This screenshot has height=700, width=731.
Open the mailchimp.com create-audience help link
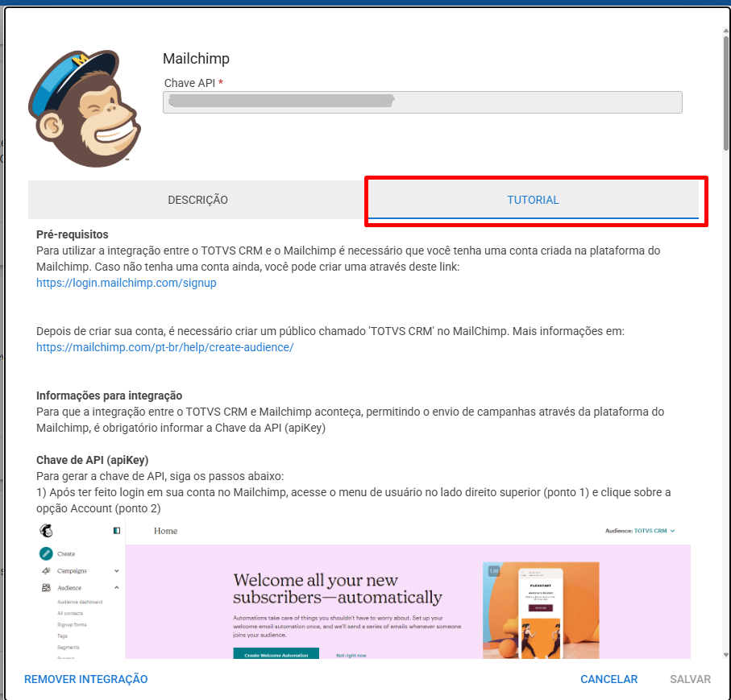(165, 347)
